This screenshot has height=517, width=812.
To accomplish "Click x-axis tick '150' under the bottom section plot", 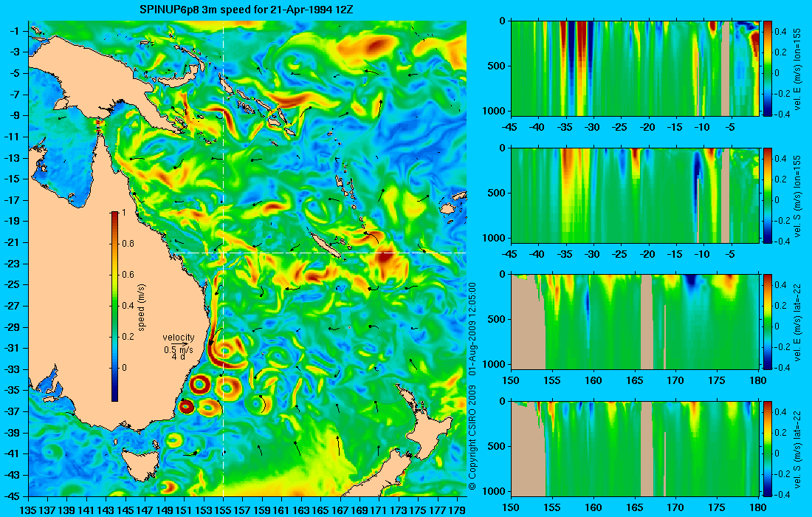I will [x=511, y=507].
